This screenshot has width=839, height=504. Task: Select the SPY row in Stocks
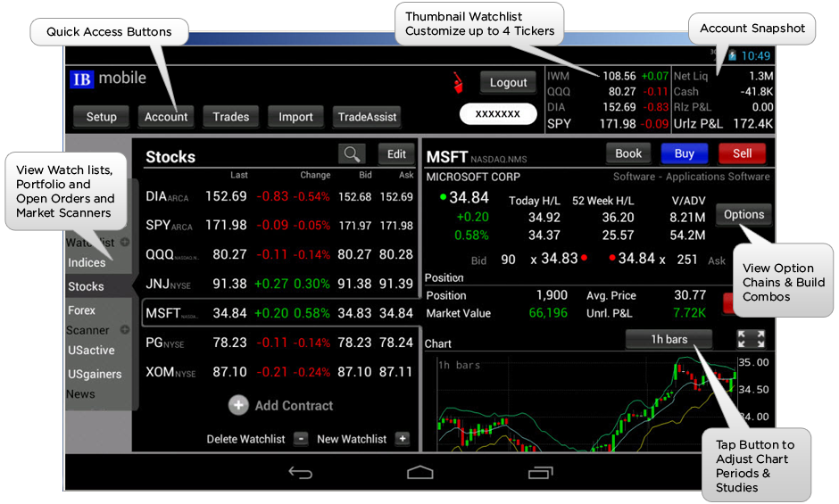pyautogui.click(x=279, y=226)
